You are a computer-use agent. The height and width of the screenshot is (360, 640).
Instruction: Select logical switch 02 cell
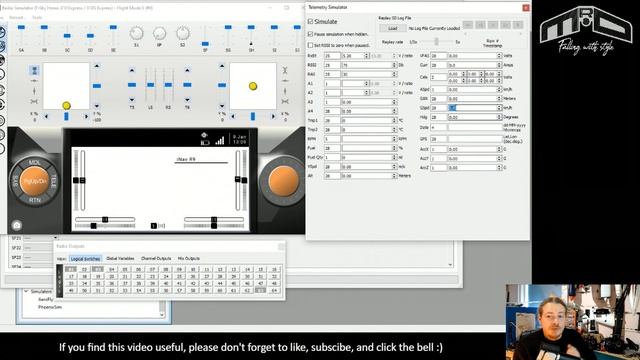(x=84, y=269)
